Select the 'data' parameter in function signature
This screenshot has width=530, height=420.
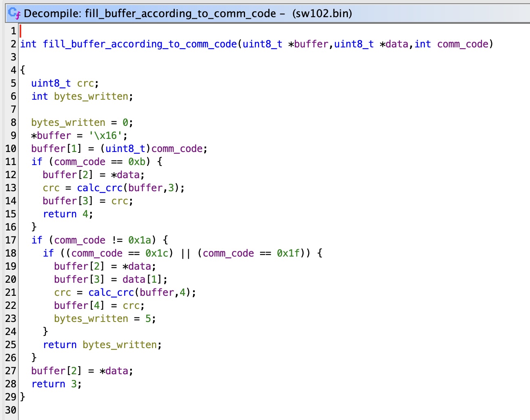pos(397,44)
